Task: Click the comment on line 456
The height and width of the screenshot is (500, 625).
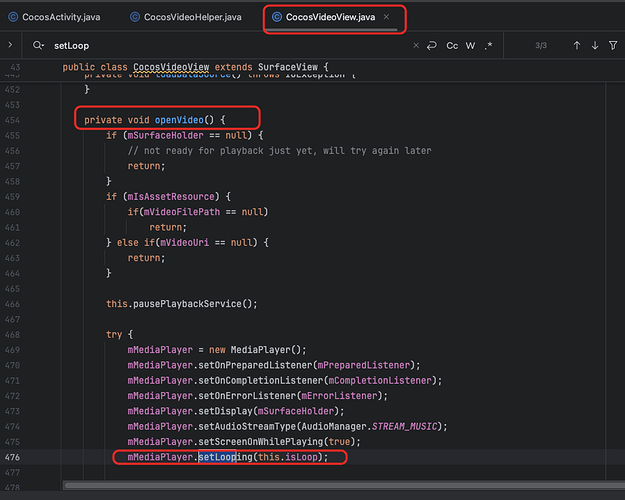Action: 279,151
